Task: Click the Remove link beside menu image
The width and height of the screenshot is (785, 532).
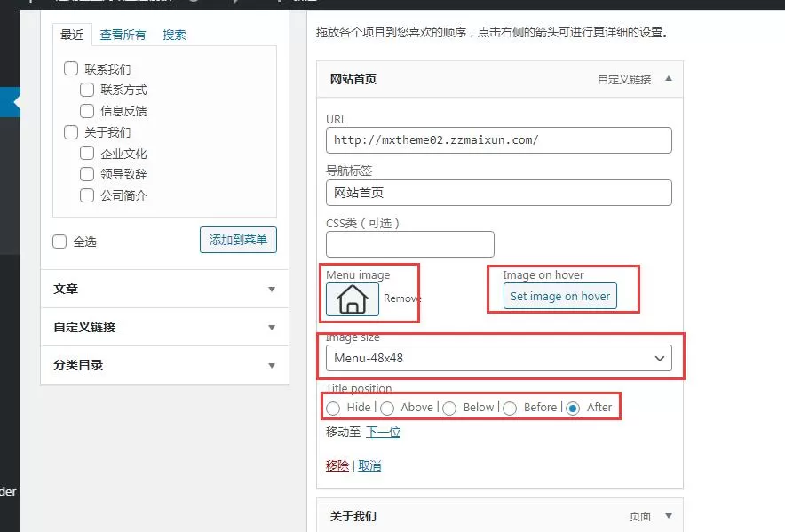Action: click(402, 298)
